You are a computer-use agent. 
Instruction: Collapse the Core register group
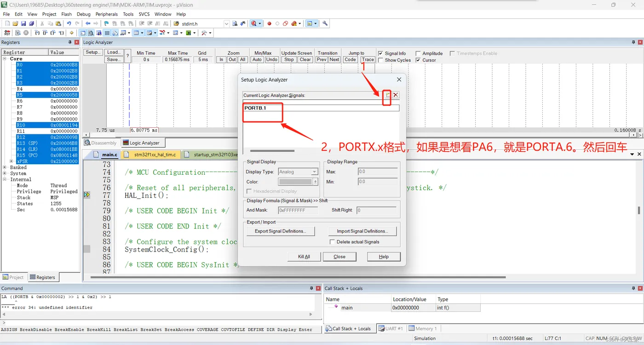(x=5, y=59)
